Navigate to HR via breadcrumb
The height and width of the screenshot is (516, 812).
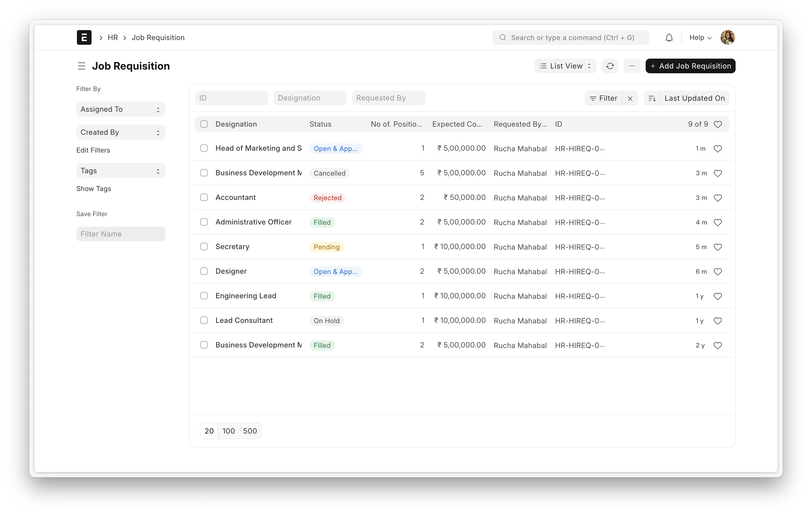point(113,37)
